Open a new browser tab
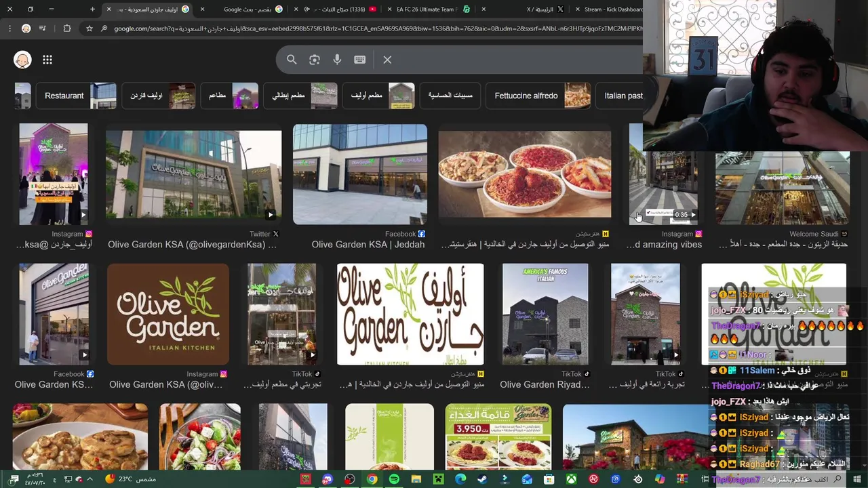 point(92,9)
